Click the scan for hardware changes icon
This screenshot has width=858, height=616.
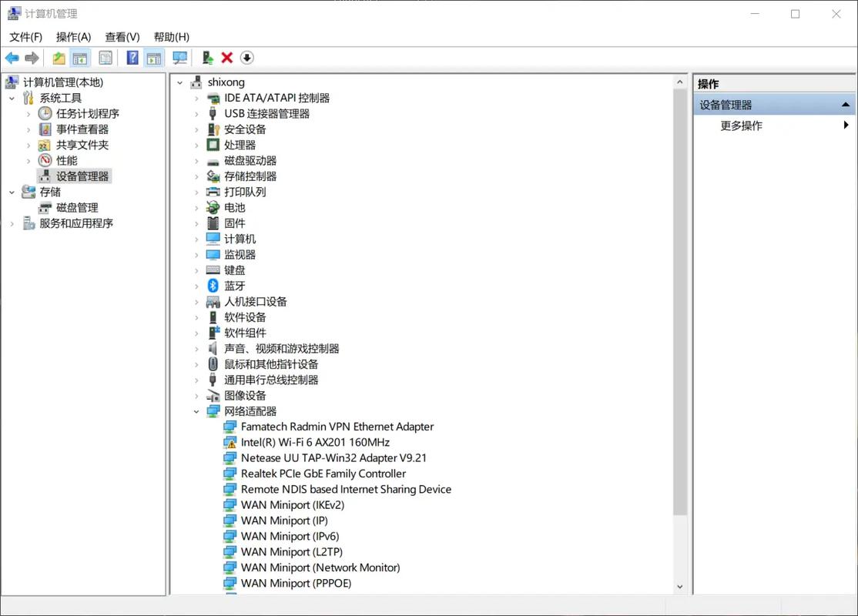[179, 58]
